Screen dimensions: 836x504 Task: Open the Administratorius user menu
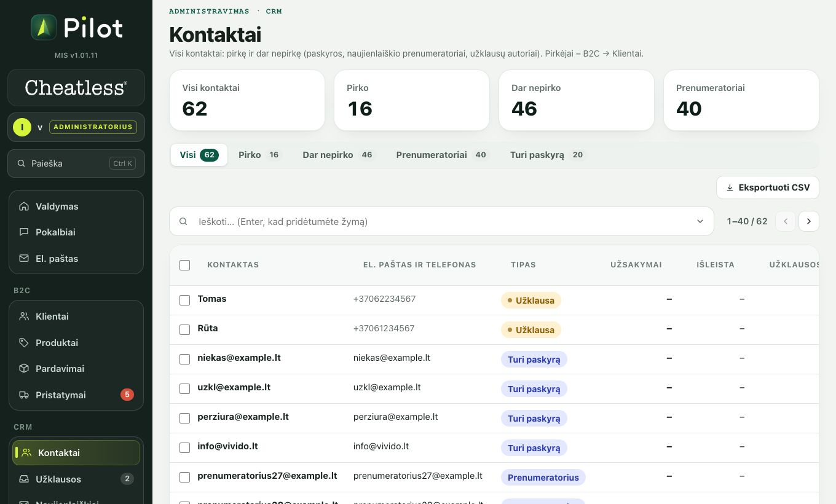coord(76,127)
